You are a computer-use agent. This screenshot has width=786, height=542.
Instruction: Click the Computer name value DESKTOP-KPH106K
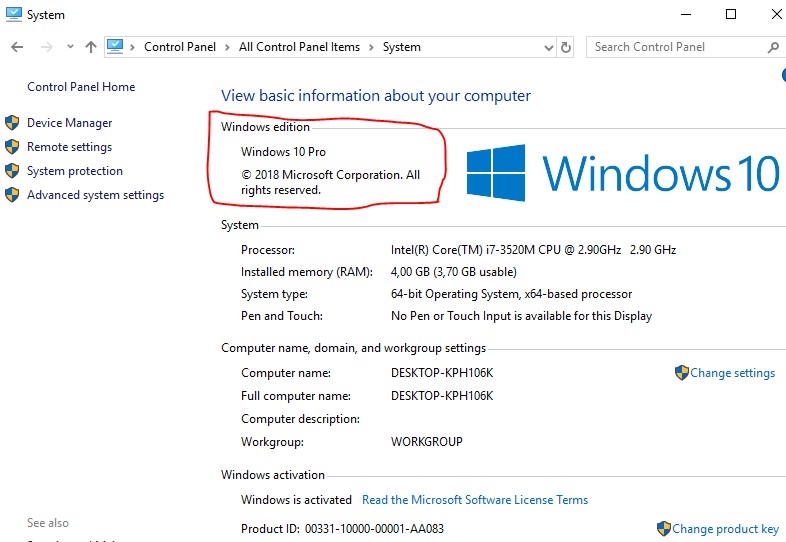tap(442, 373)
